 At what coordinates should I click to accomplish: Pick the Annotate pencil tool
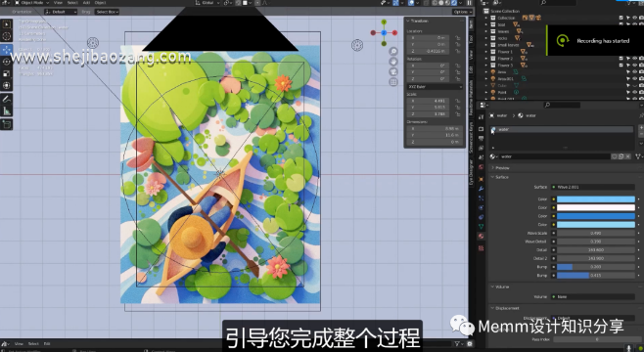tap(7, 99)
